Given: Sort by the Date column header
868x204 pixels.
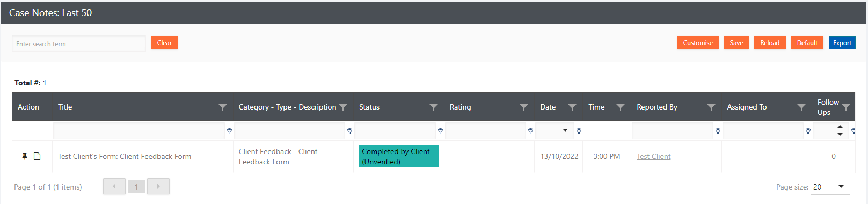Looking at the screenshot, I should click(548, 107).
